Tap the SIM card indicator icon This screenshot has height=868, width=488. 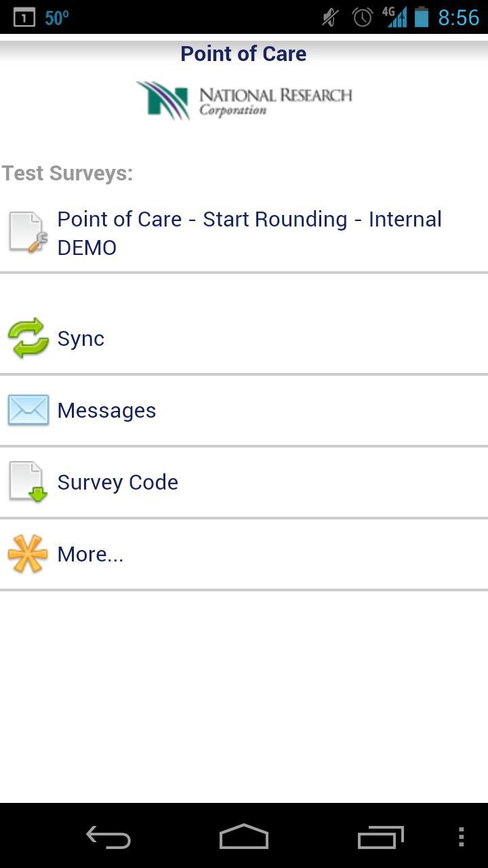coord(23,16)
